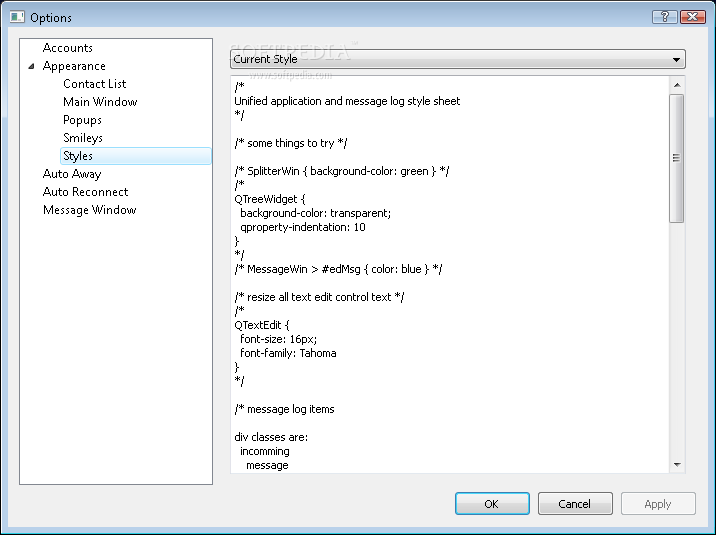Screen dimensions: 716x535
Task: Open the Current Style dropdown
Action: tap(458, 59)
